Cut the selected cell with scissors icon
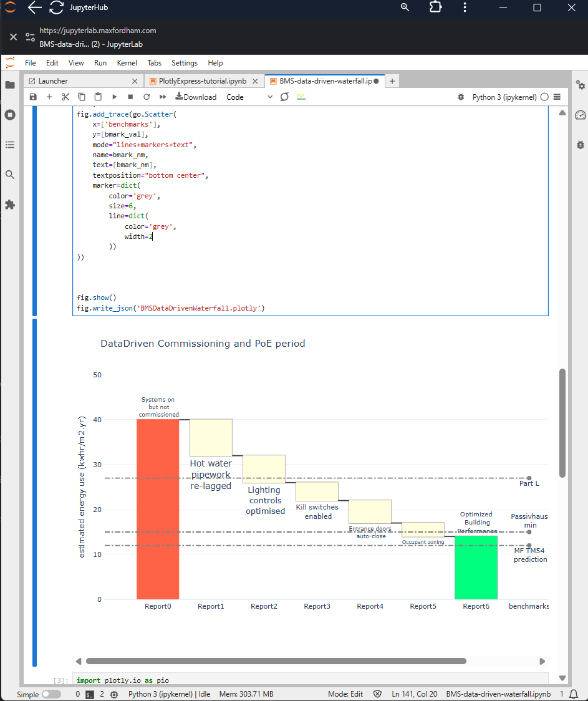The width and height of the screenshot is (588, 701). pos(65,97)
